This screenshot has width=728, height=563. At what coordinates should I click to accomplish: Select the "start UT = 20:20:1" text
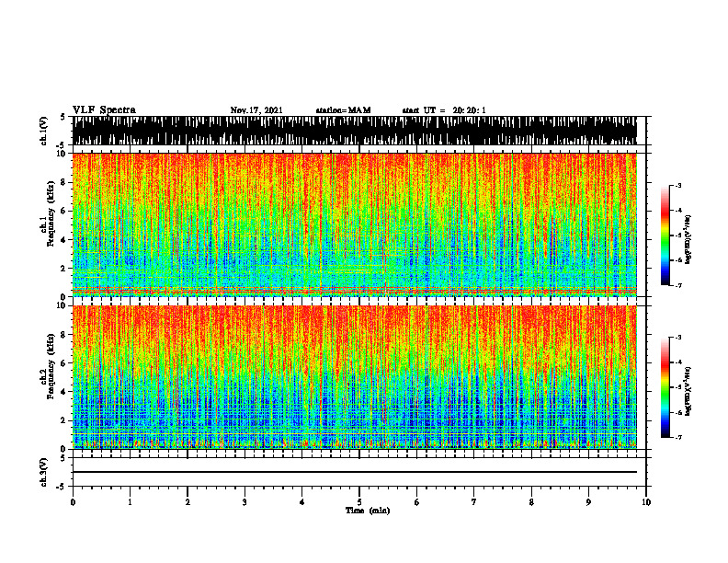tap(444, 110)
